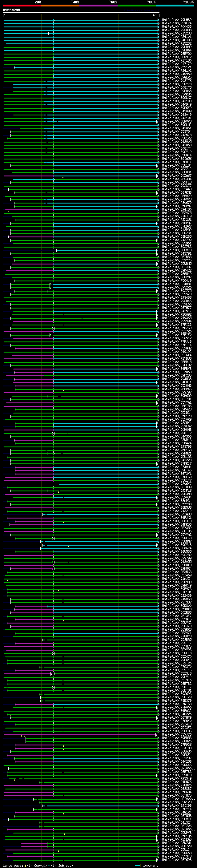Select the UniRef100_C6THS5 label
The image size is (197, 868).
[x=177, y=795]
